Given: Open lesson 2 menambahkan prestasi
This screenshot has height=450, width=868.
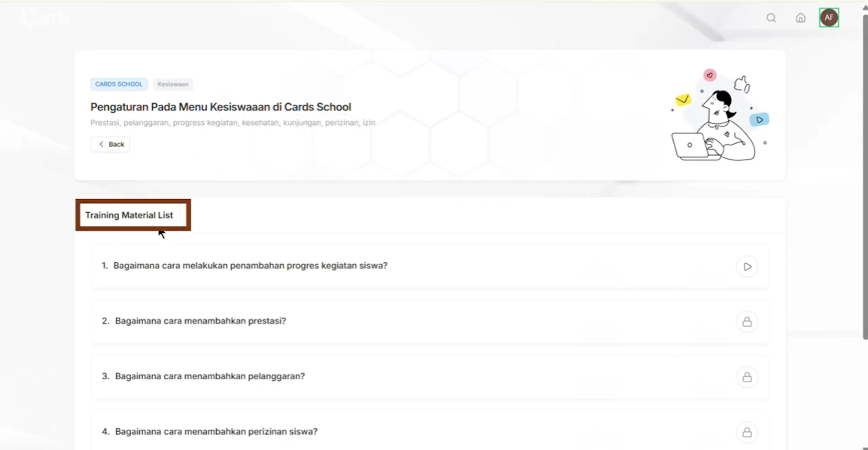Looking at the screenshot, I should (430, 322).
